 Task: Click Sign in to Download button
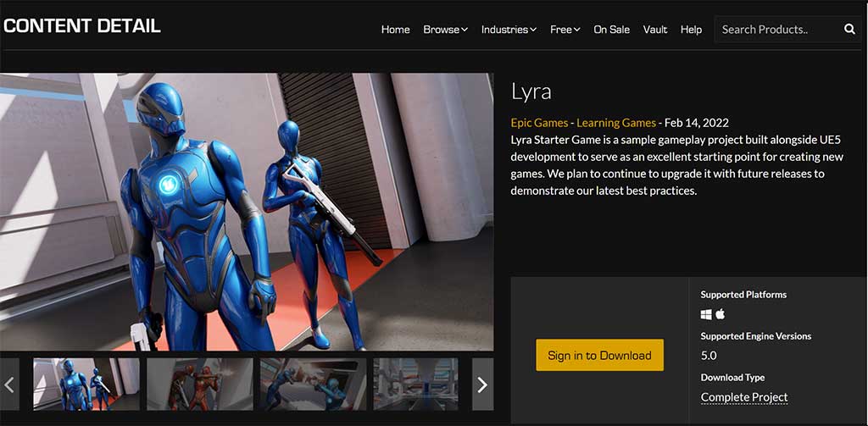click(x=599, y=355)
